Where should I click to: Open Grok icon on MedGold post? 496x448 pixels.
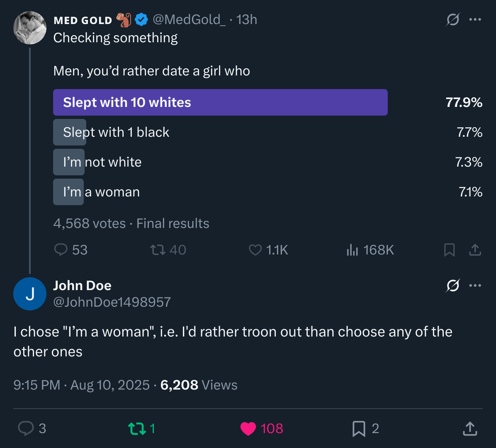(x=453, y=19)
